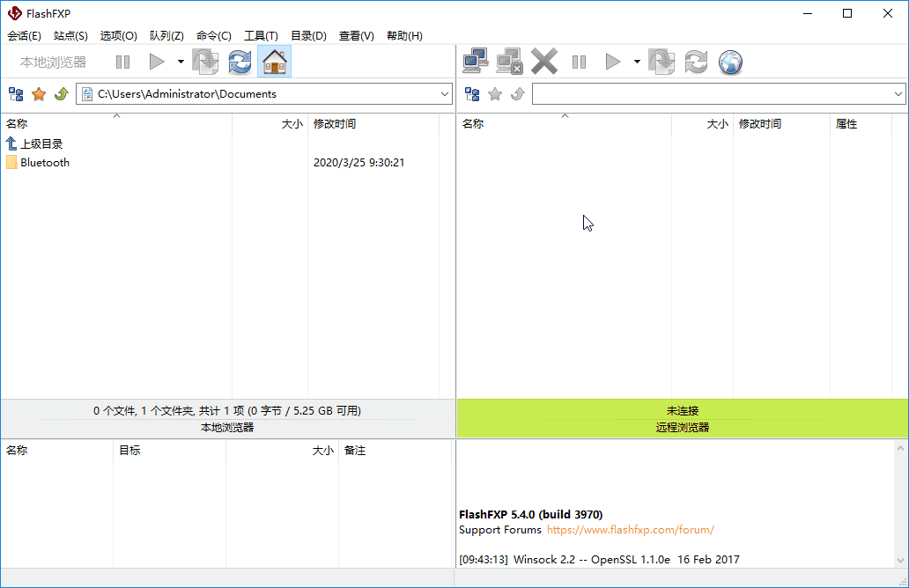Sort remote list by 名称 column
The height and width of the screenshot is (588, 909).
565,124
